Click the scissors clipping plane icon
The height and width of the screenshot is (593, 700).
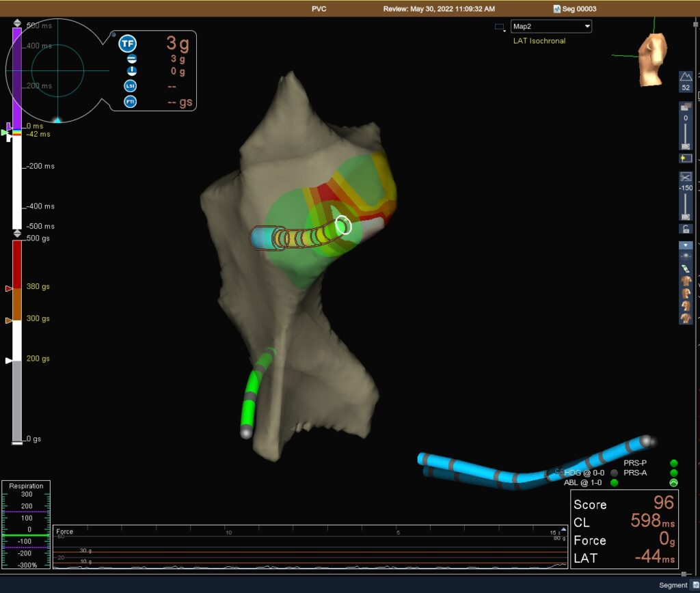(686, 176)
